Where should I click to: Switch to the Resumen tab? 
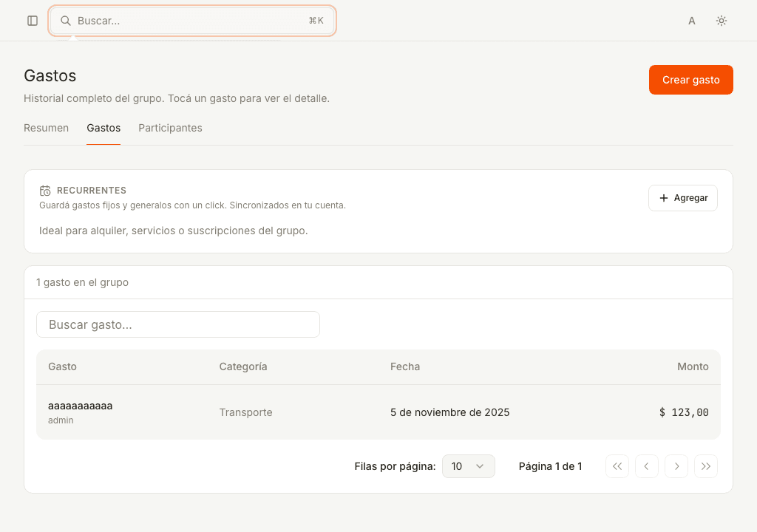[47, 128]
